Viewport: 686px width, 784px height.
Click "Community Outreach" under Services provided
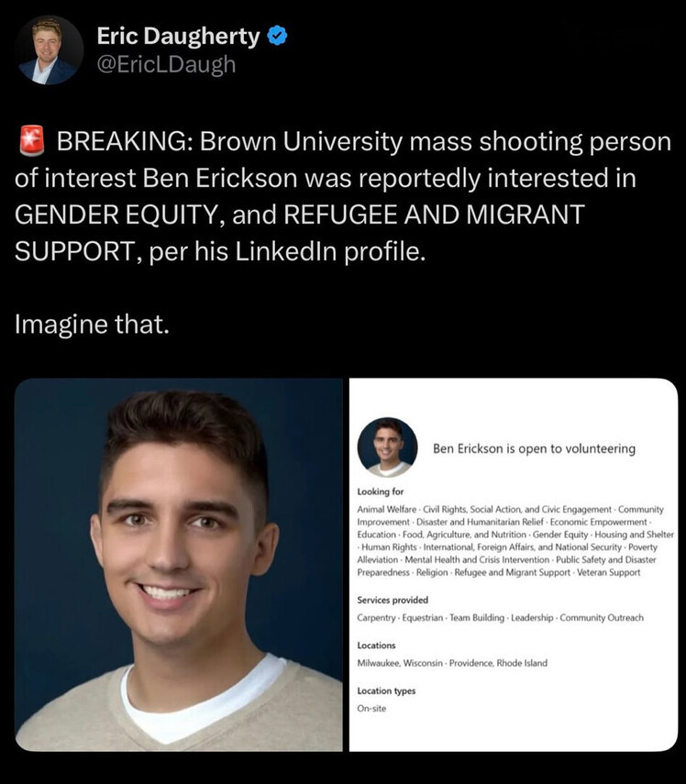tap(602, 618)
